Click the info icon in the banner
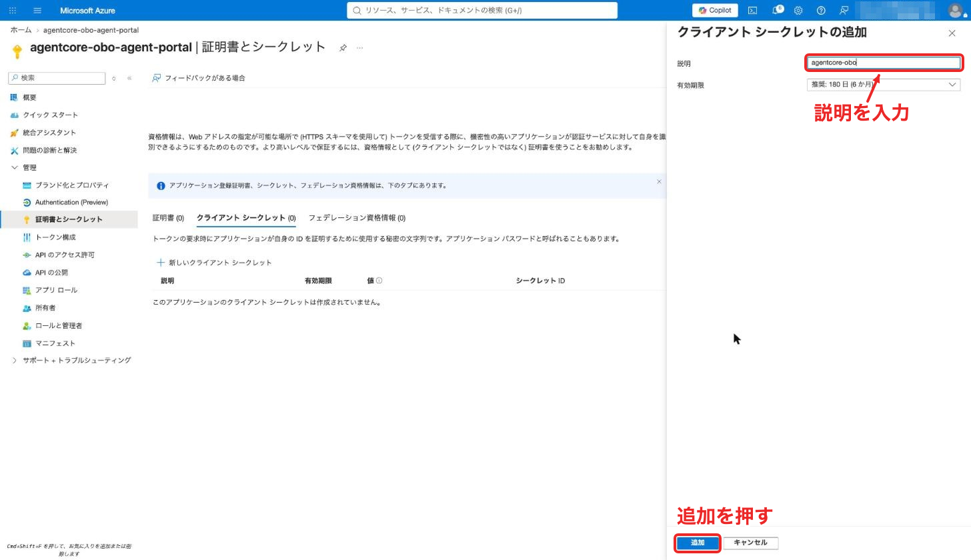The height and width of the screenshot is (560, 971). click(x=161, y=186)
